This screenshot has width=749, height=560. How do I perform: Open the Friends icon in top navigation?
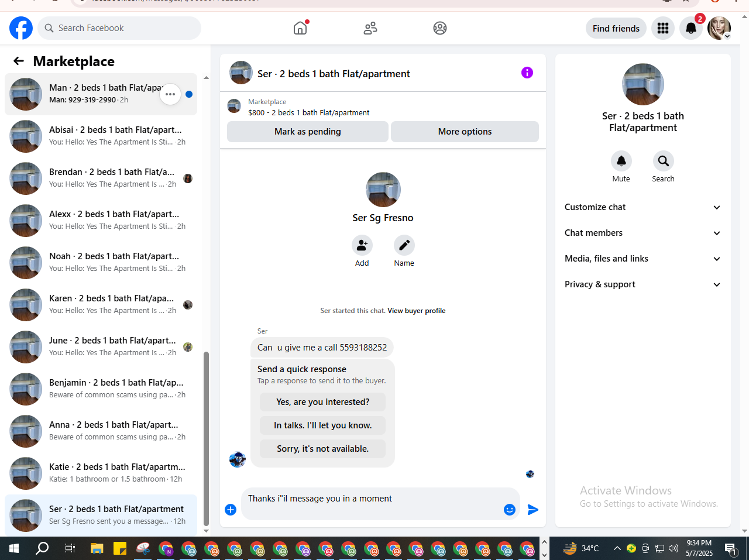370,28
